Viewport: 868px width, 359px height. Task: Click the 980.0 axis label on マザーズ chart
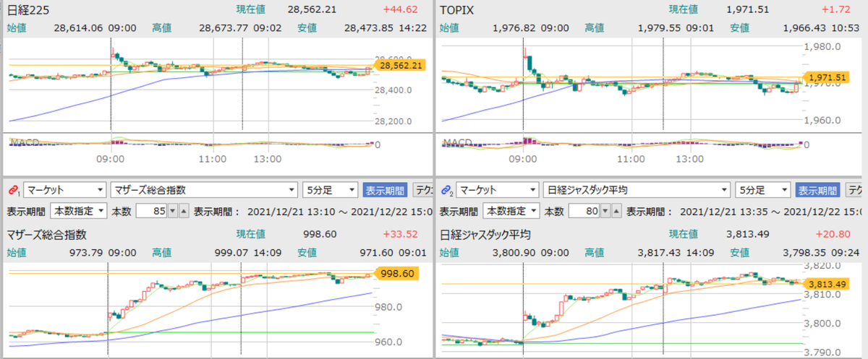point(389,307)
